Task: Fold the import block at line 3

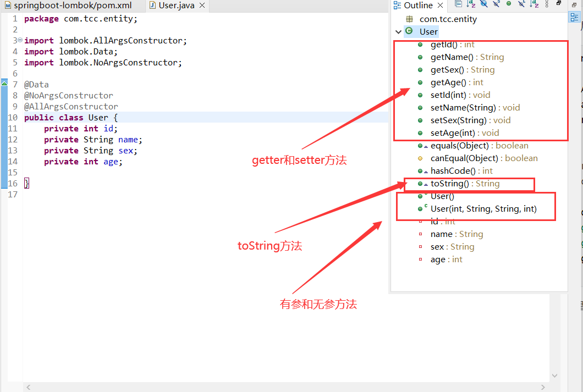Action: (x=20, y=40)
